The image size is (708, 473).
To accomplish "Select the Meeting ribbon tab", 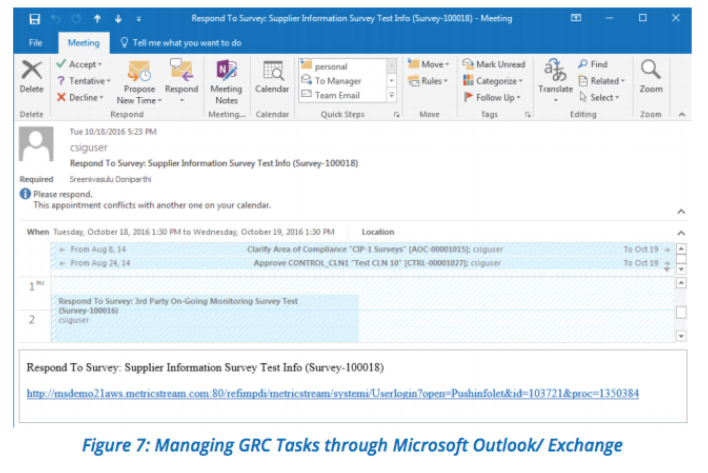I will pyautogui.click(x=84, y=43).
